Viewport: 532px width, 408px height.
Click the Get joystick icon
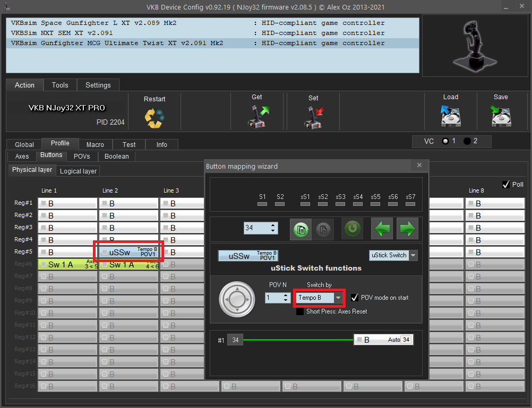(258, 117)
